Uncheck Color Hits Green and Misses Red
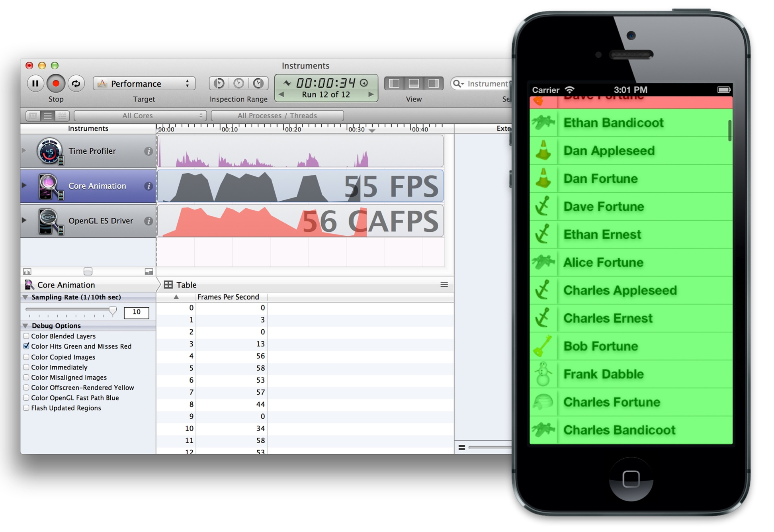774x532 pixels. [x=26, y=346]
